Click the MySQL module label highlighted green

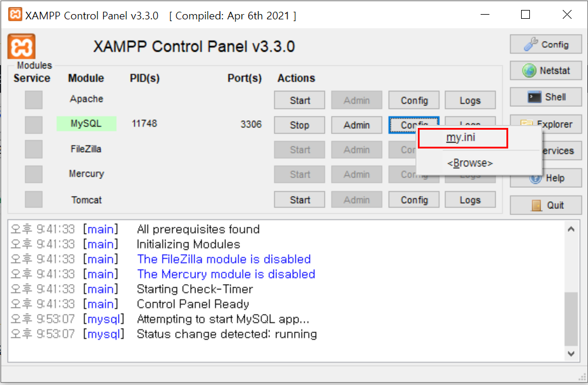pyautogui.click(x=86, y=123)
